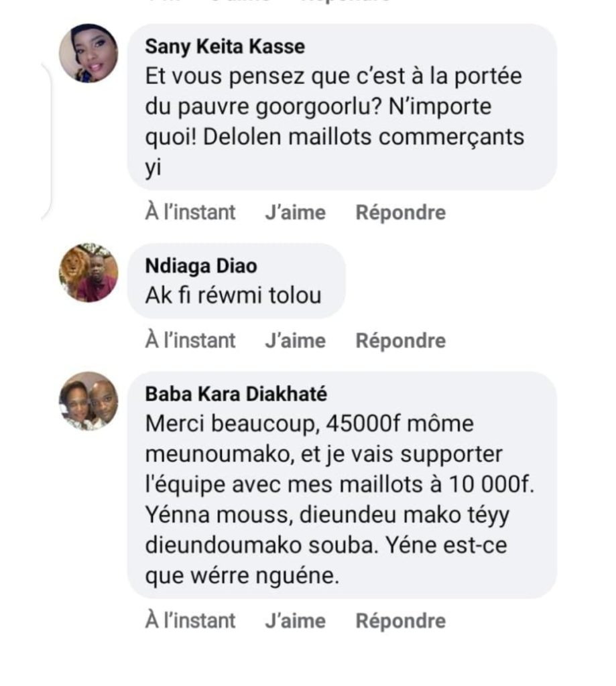The image size is (616, 686).
Task: Click 'À l'instant' below Baba Kara Diakhaté's comment
Action: pyautogui.click(x=190, y=621)
